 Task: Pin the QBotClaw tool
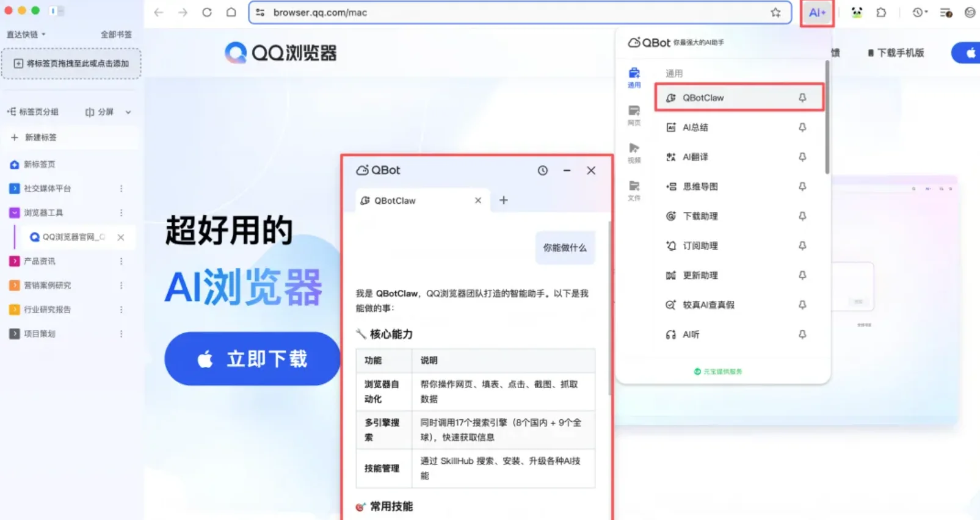[x=802, y=98]
